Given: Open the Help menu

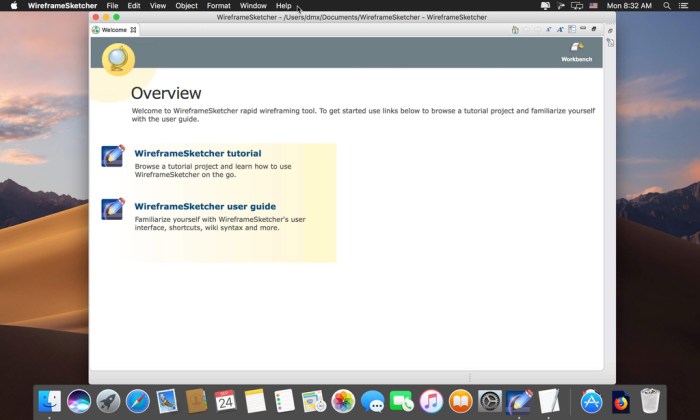Looking at the screenshot, I should pyautogui.click(x=283, y=6).
